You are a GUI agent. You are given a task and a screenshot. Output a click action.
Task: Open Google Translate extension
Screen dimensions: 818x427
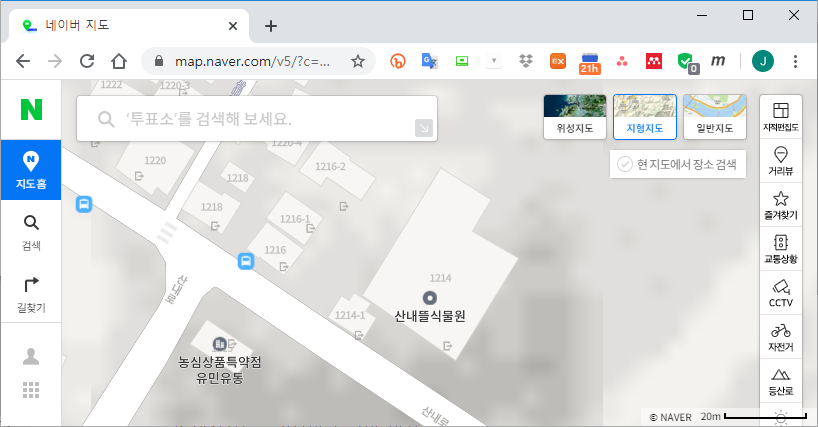(x=429, y=61)
